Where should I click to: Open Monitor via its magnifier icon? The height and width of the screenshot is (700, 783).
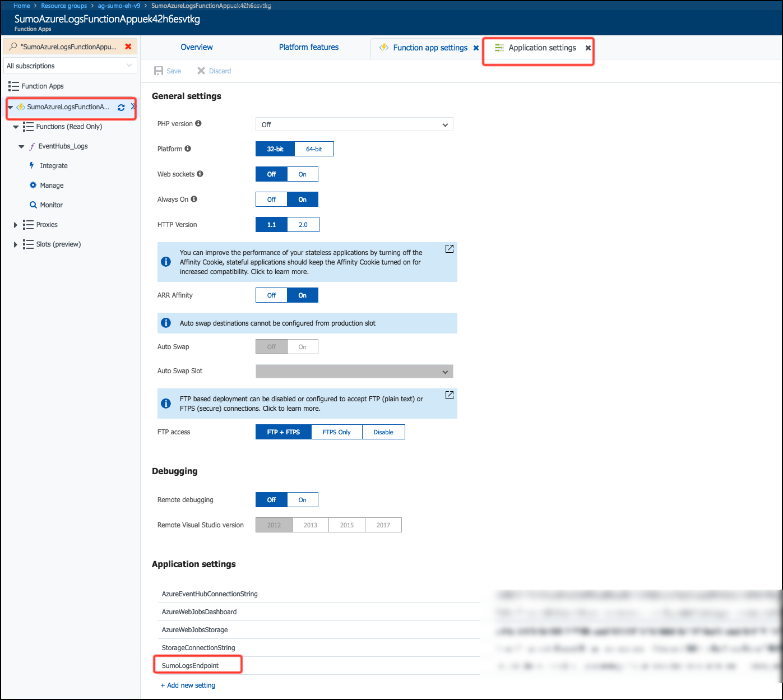tap(33, 205)
